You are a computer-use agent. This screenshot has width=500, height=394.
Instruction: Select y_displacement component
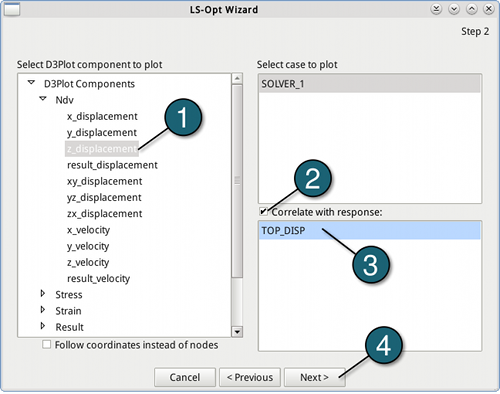(x=102, y=133)
